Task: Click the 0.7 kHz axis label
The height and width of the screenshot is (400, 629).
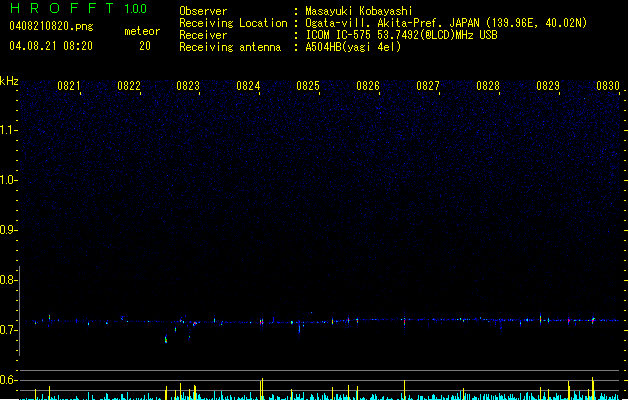Action: point(8,330)
